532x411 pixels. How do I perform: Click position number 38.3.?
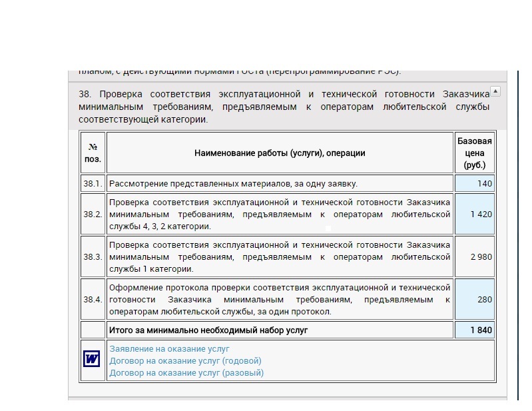coord(93,257)
